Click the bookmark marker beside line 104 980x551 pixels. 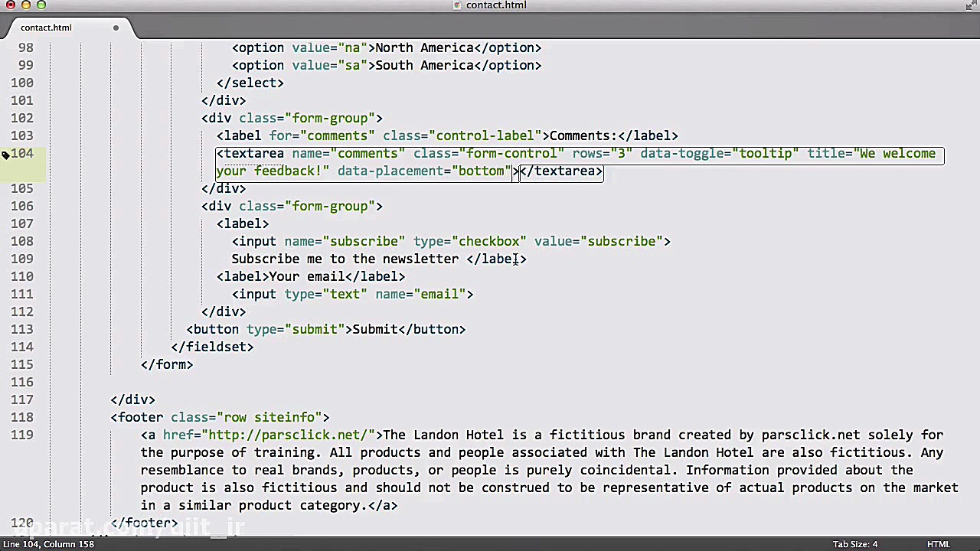coord(5,155)
